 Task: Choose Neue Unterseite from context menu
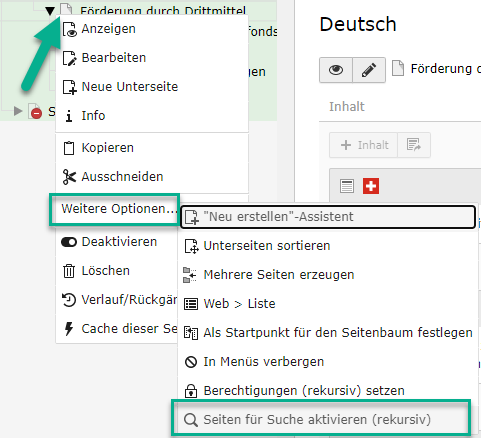point(152,87)
